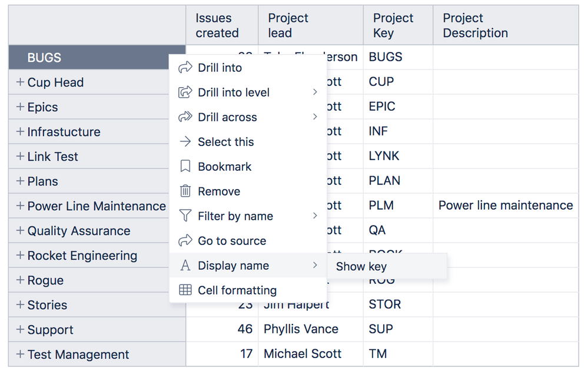Click the Filter by name funnel icon
This screenshot has width=588, height=374.
185,216
